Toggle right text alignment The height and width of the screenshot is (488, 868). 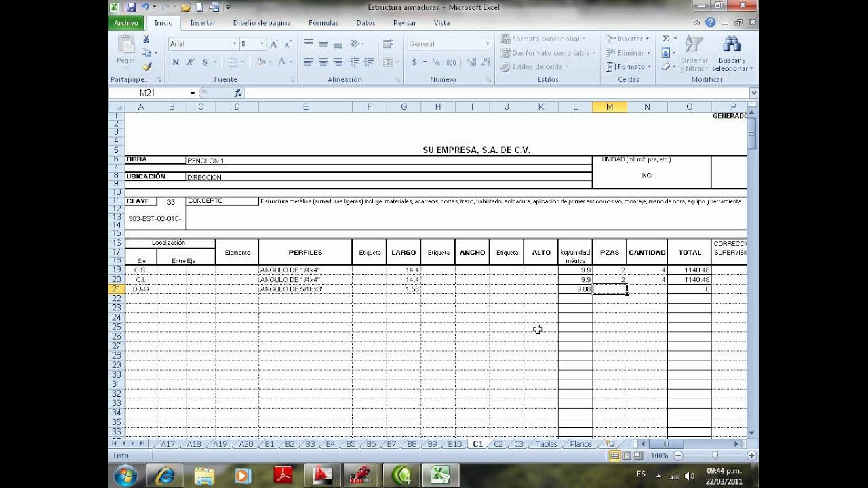pyautogui.click(x=338, y=62)
